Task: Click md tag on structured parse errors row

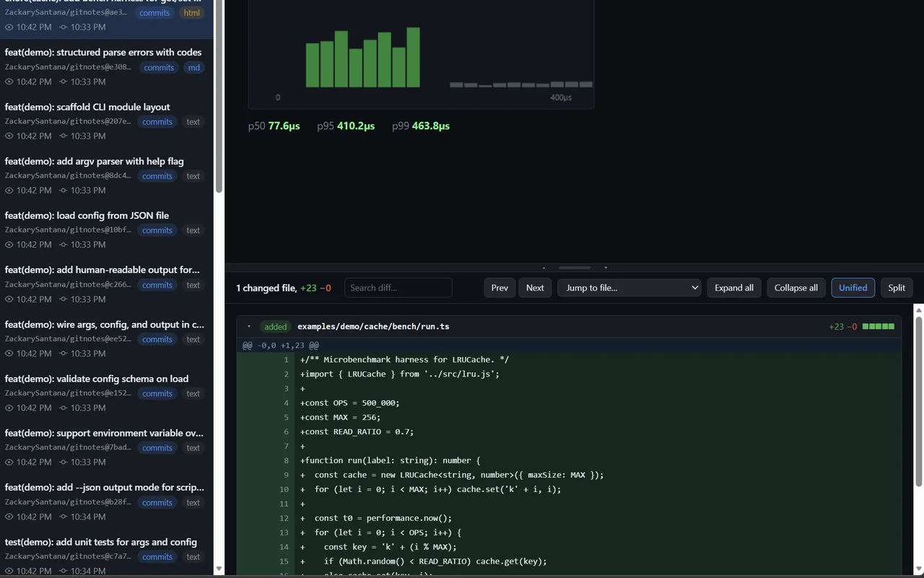Action: click(193, 68)
